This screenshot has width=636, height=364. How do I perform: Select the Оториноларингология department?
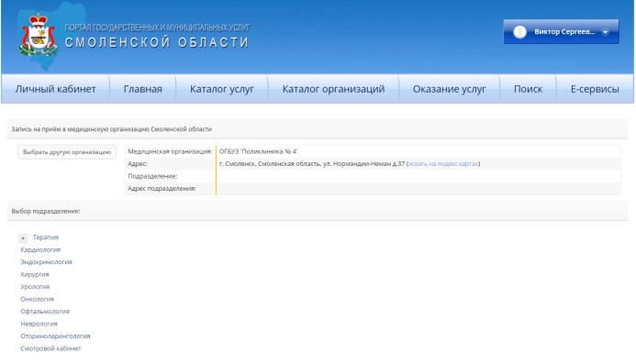click(55, 336)
